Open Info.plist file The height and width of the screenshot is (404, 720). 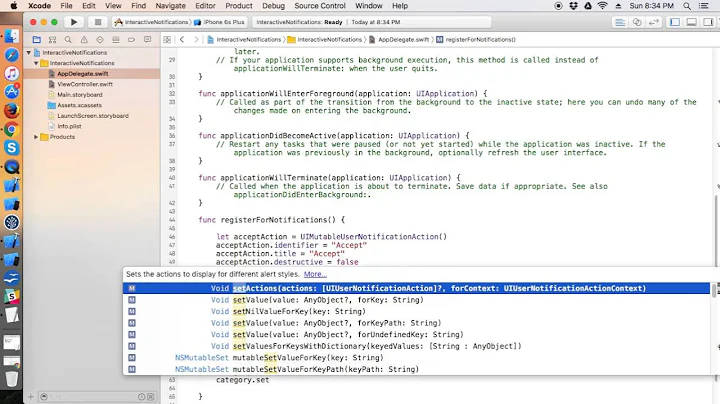pyautogui.click(x=69, y=126)
